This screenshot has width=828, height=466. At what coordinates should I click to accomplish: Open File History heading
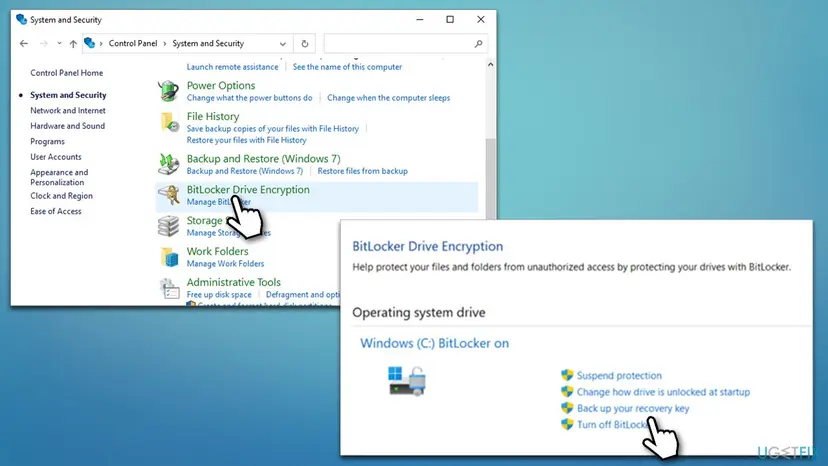tap(213, 116)
